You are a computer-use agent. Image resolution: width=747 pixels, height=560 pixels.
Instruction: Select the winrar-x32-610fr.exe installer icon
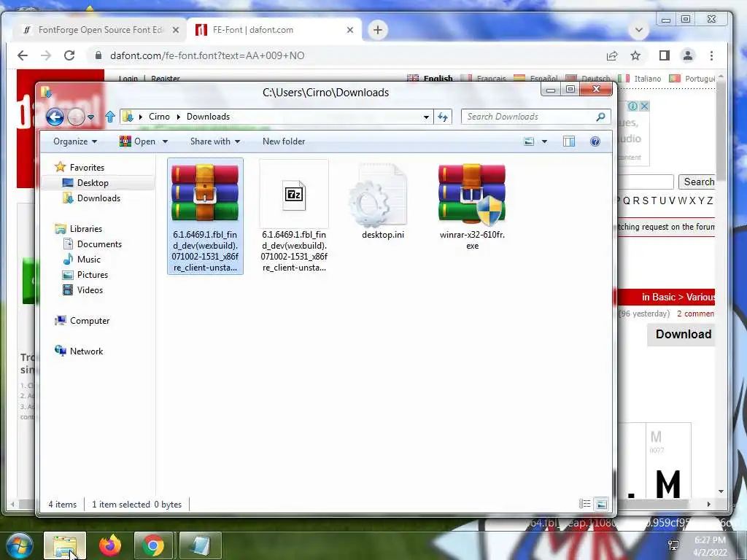pyautogui.click(x=472, y=195)
